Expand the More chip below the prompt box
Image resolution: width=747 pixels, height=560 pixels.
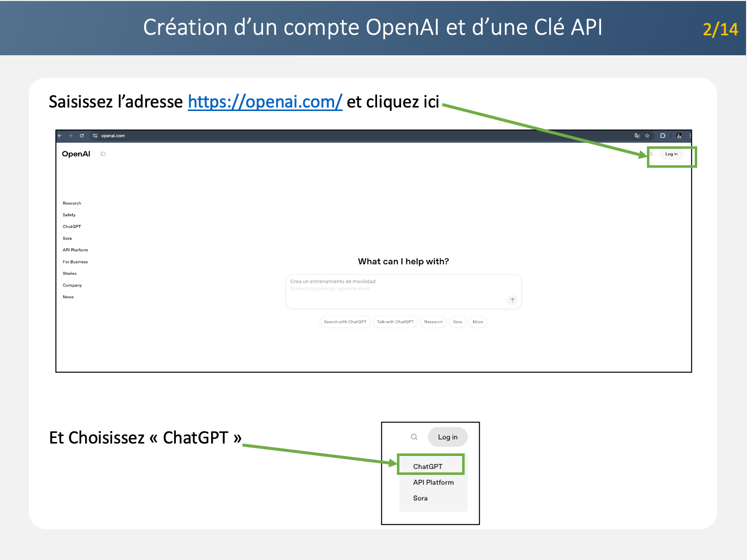[477, 322]
